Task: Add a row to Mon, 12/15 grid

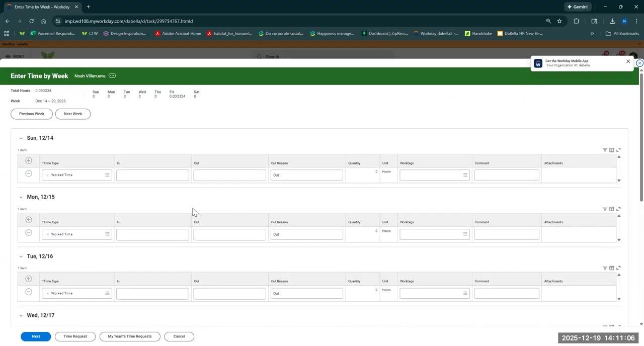Action: tap(29, 220)
